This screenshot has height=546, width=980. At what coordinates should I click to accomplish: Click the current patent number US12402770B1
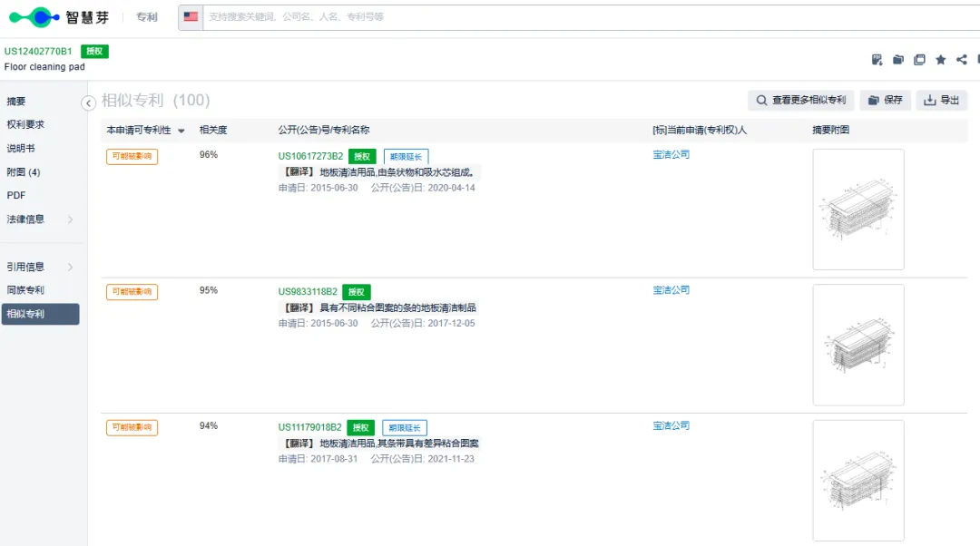coord(38,51)
